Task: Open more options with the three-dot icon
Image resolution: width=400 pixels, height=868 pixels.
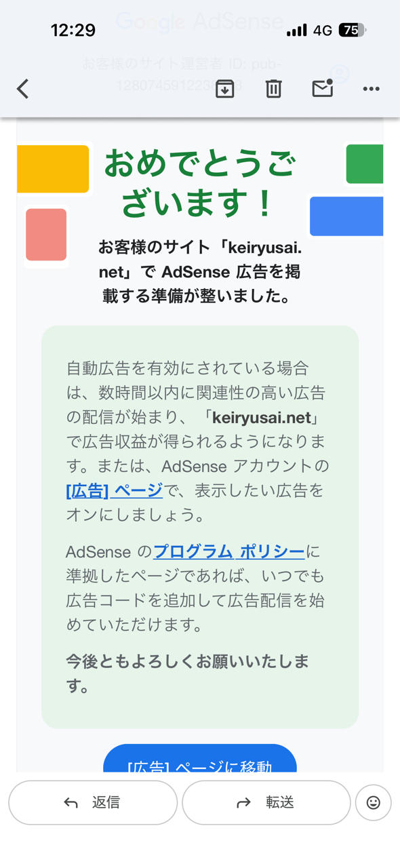Action: click(371, 89)
